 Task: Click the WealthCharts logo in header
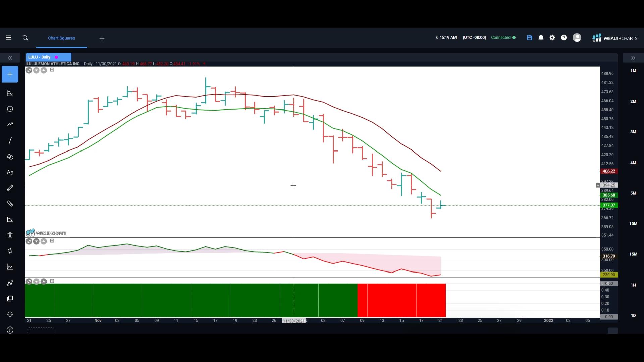[615, 38]
